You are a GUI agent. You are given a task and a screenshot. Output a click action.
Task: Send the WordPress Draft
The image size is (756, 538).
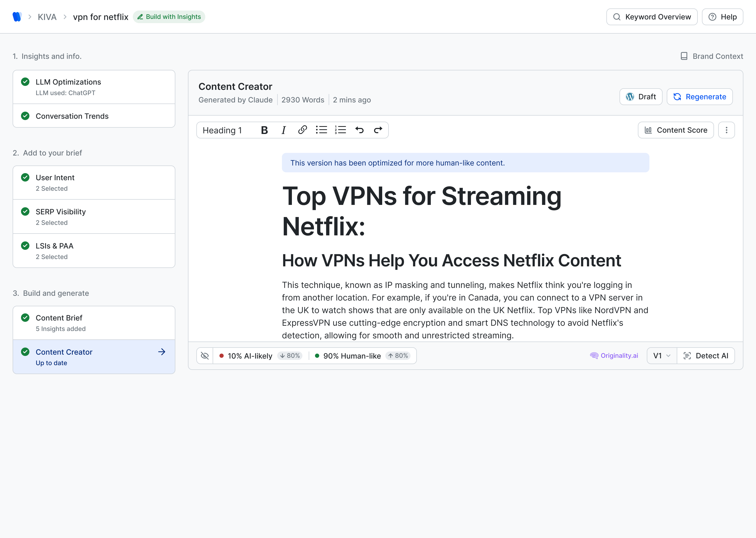point(641,97)
